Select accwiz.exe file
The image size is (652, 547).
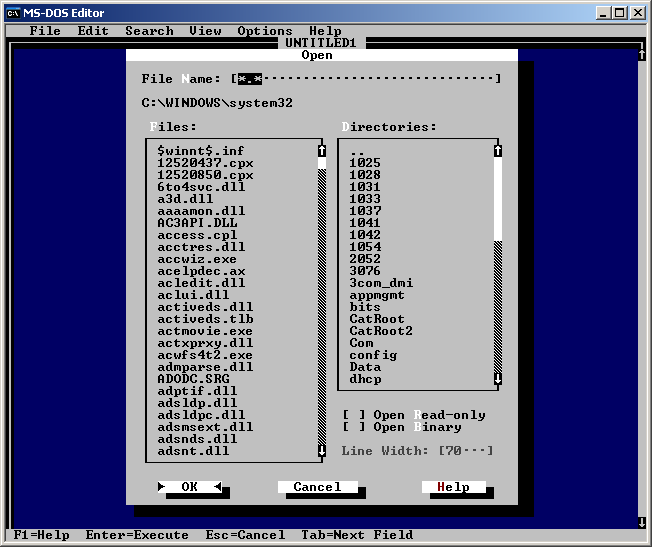pyautogui.click(x=198, y=259)
